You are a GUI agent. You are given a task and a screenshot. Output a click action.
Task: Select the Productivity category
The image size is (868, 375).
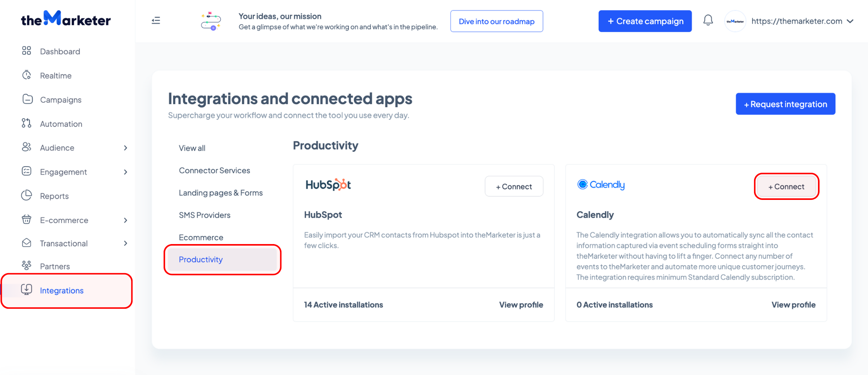tap(223, 260)
